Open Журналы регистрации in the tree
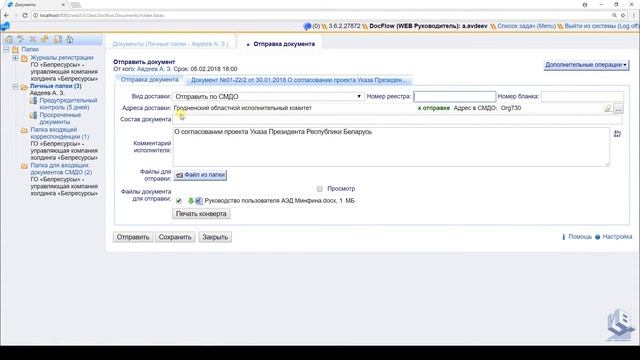The image size is (640, 360). [62, 58]
